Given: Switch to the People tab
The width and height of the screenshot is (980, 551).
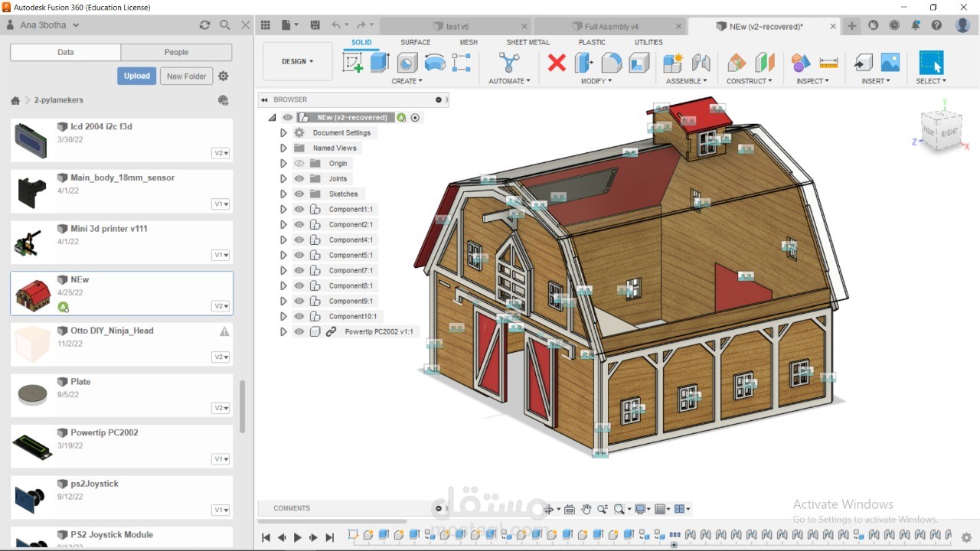Looking at the screenshot, I should pyautogui.click(x=176, y=52).
